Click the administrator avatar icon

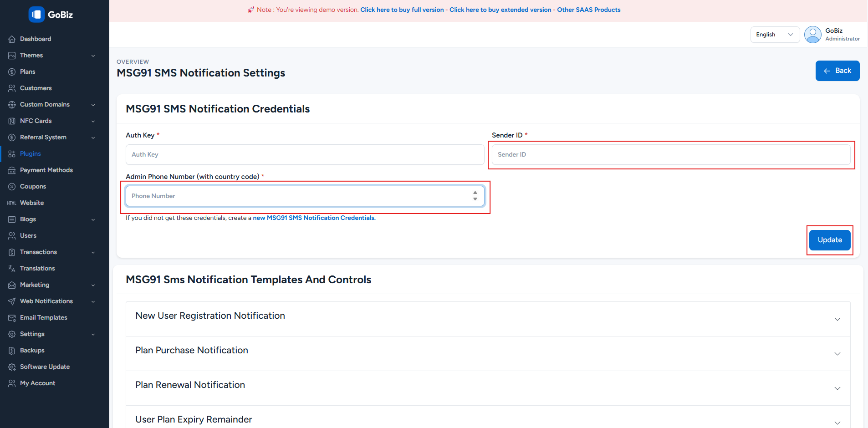[812, 35]
